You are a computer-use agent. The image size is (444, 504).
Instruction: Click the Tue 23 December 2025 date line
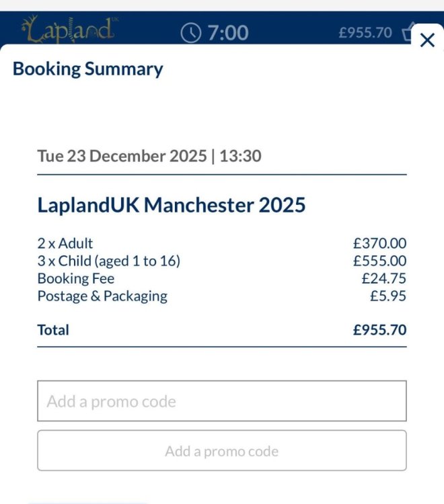(149, 156)
